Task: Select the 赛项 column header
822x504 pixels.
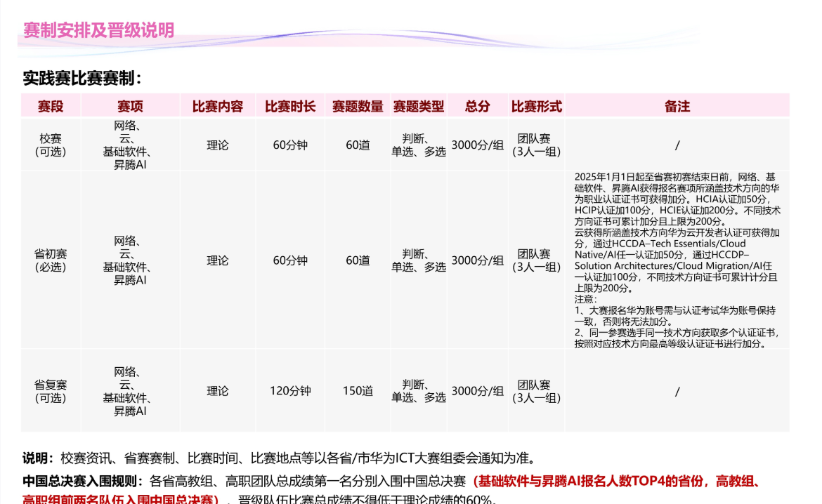Action: click(x=130, y=106)
